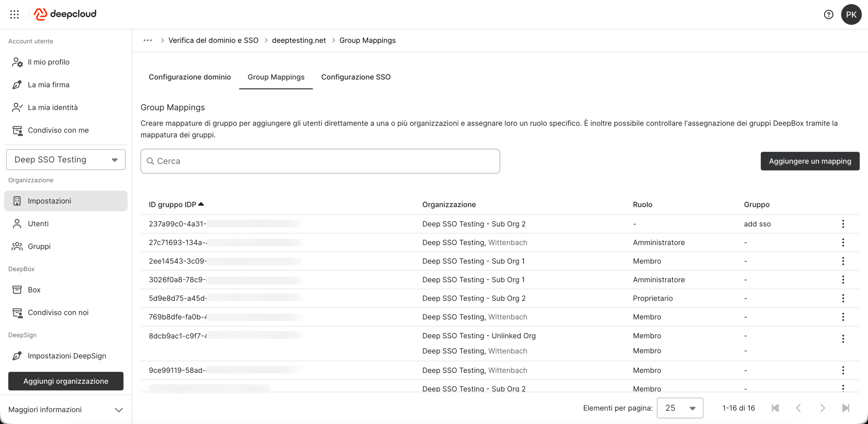Click Aggiungere un mapping button
The height and width of the screenshot is (424, 868).
(810, 161)
